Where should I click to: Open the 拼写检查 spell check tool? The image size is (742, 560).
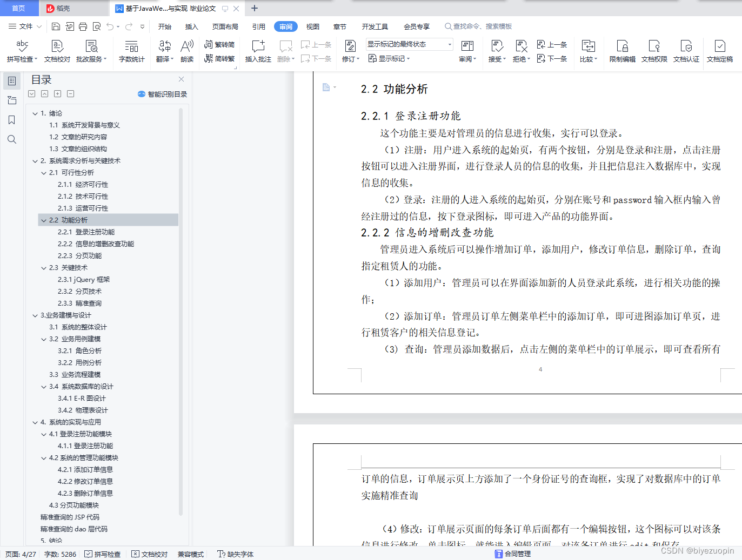tap(22, 51)
